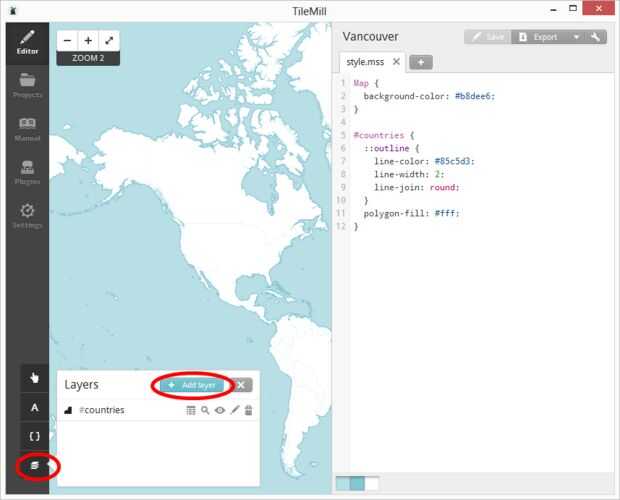Viewport: 620px width, 500px height.
Task: Save the project
Action: tap(488, 37)
